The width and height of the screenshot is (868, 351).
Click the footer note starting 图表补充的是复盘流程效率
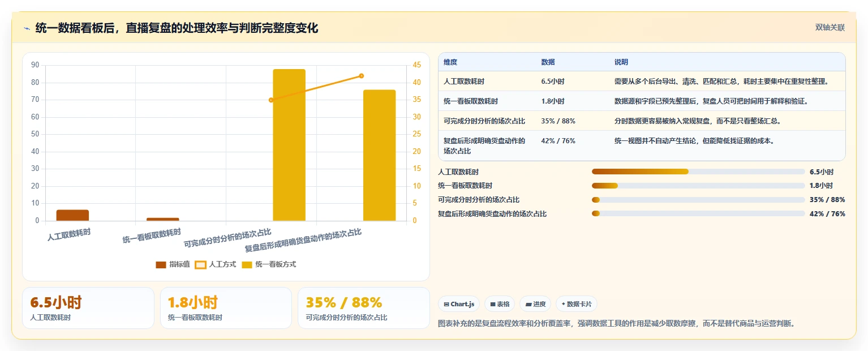coord(617,324)
